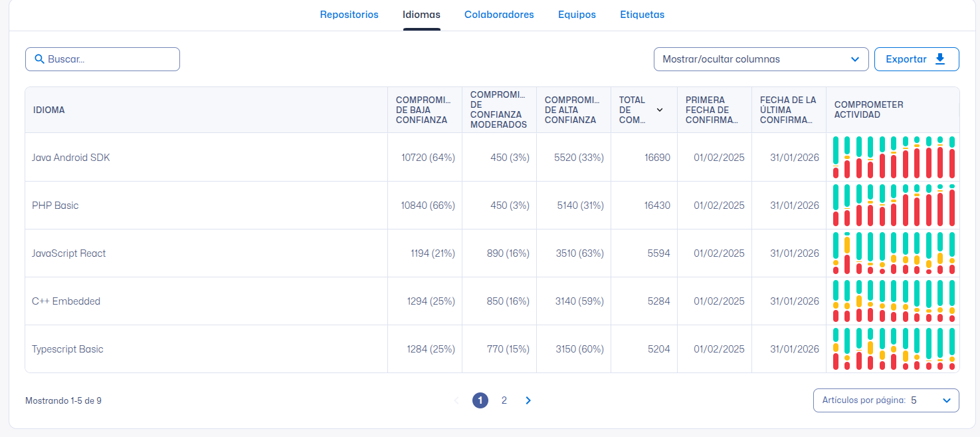Click the search magnifier icon

point(39,59)
